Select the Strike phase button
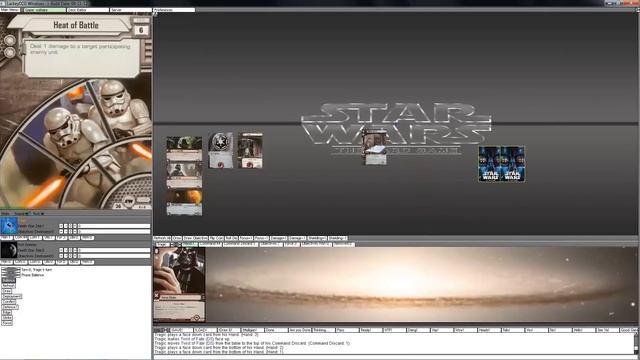Image resolution: width=640 pixels, height=360 pixels. click(x=7, y=318)
